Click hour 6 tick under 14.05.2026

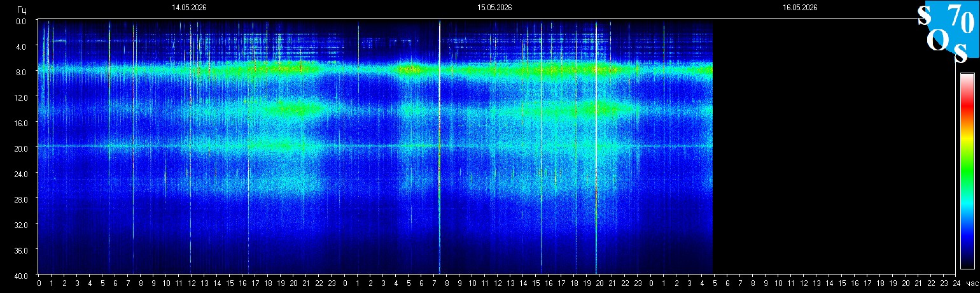115,283
